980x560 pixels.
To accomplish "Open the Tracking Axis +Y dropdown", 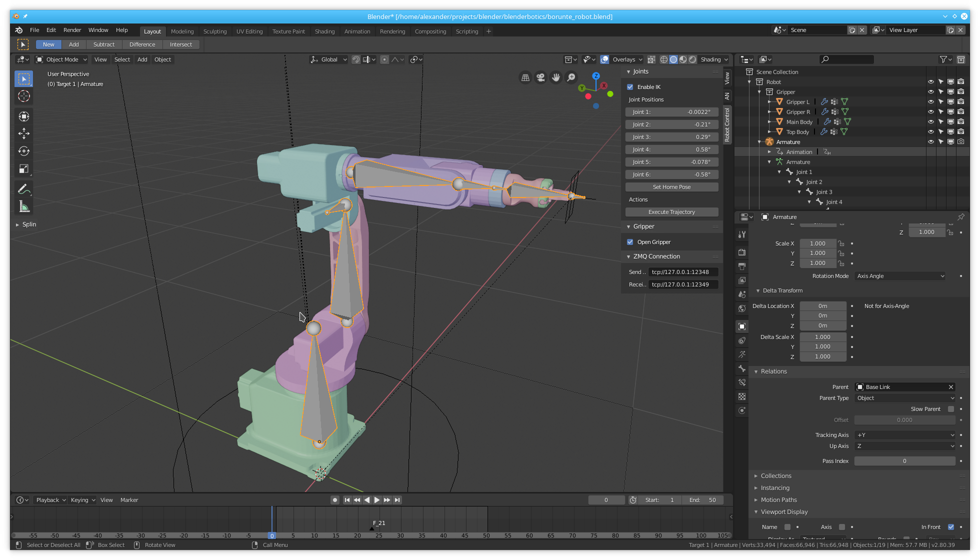I will coord(905,435).
